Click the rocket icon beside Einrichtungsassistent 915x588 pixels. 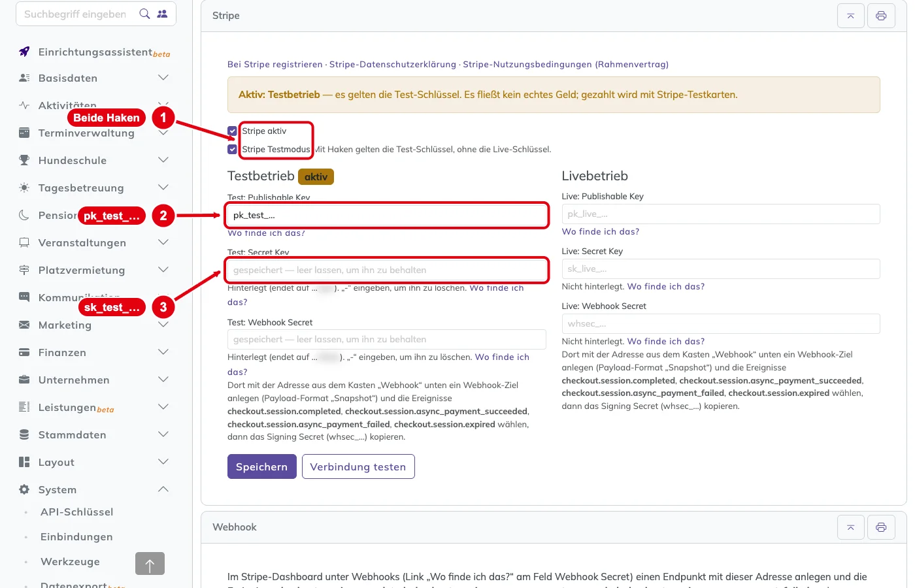click(x=24, y=52)
